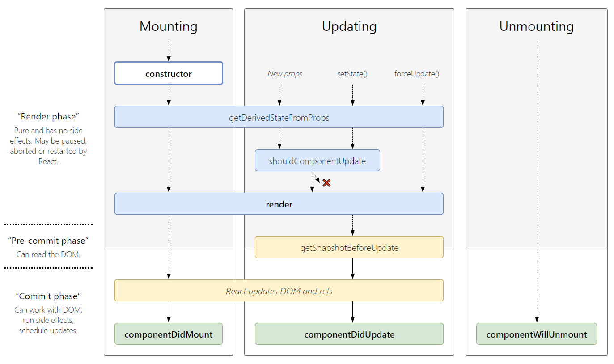Select the Unmounting column header
Viewport: 614px width, 364px height.
point(536,26)
